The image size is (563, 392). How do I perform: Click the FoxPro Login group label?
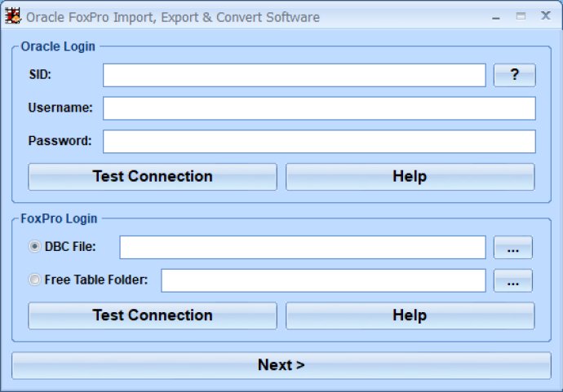tap(59, 218)
